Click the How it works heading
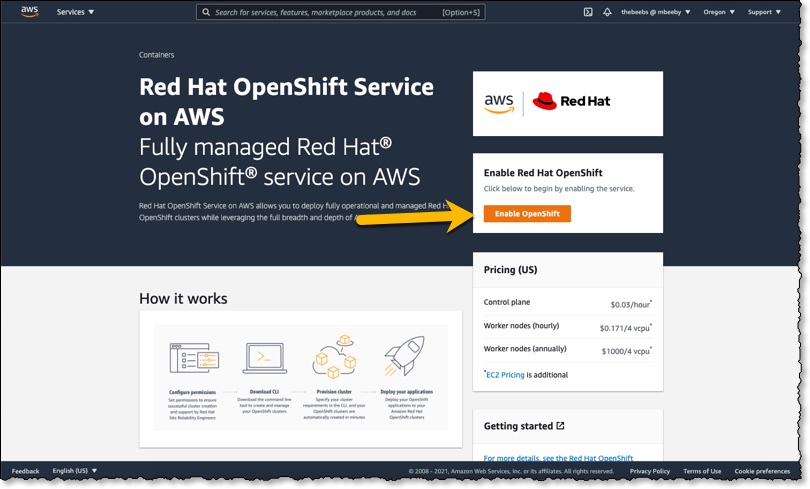This screenshot has height=489, width=810. pyautogui.click(x=183, y=298)
